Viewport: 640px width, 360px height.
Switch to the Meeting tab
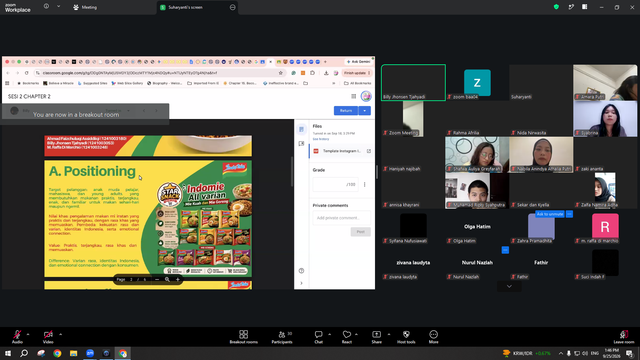coord(85,7)
